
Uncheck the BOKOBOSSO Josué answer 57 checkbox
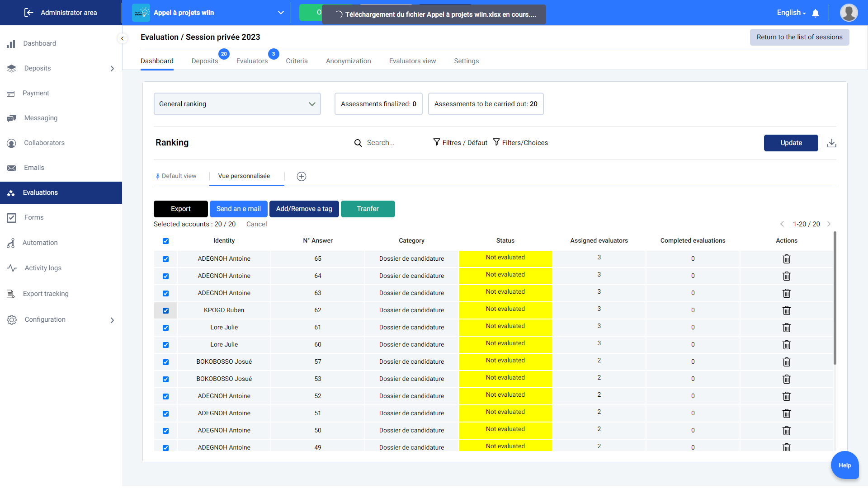pyautogui.click(x=165, y=362)
